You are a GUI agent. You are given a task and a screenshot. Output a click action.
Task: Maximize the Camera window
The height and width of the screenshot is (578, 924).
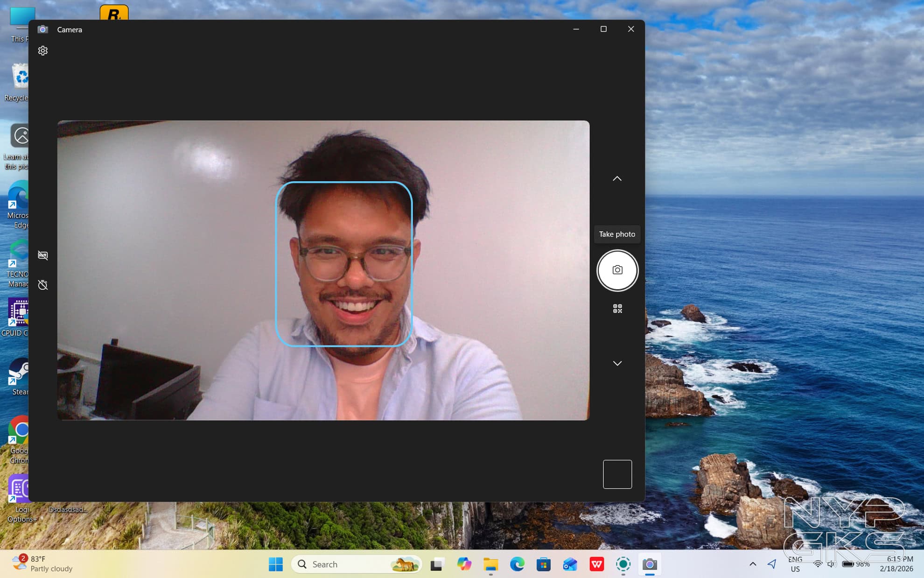point(603,29)
